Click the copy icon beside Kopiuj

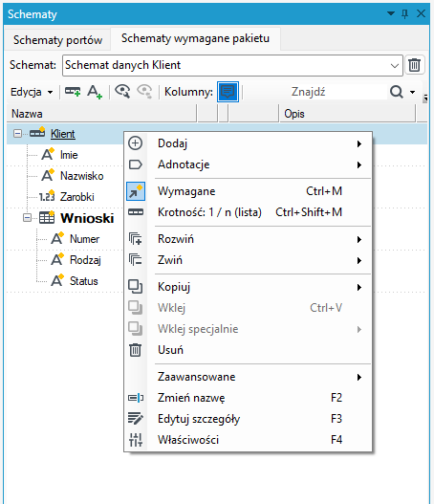(x=135, y=286)
